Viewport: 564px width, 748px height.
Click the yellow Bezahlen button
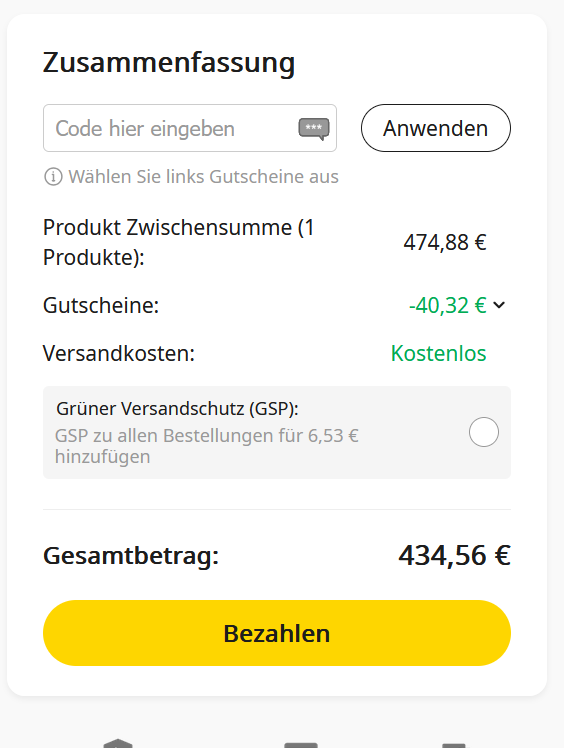(x=277, y=633)
